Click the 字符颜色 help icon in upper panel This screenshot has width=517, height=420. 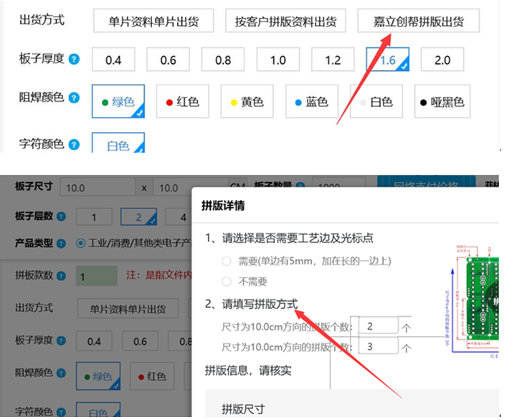[x=74, y=143]
